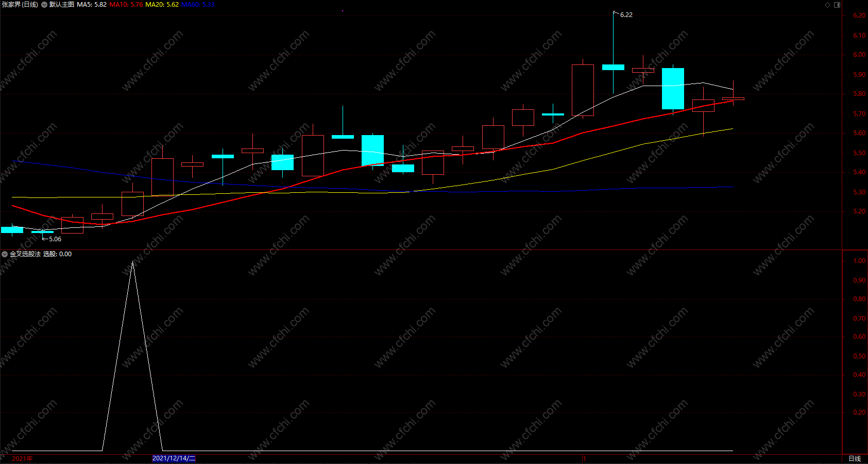Click the 日线 period button at bottom-right
Image resolution: width=868 pixels, height=464 pixels.
(x=855, y=458)
